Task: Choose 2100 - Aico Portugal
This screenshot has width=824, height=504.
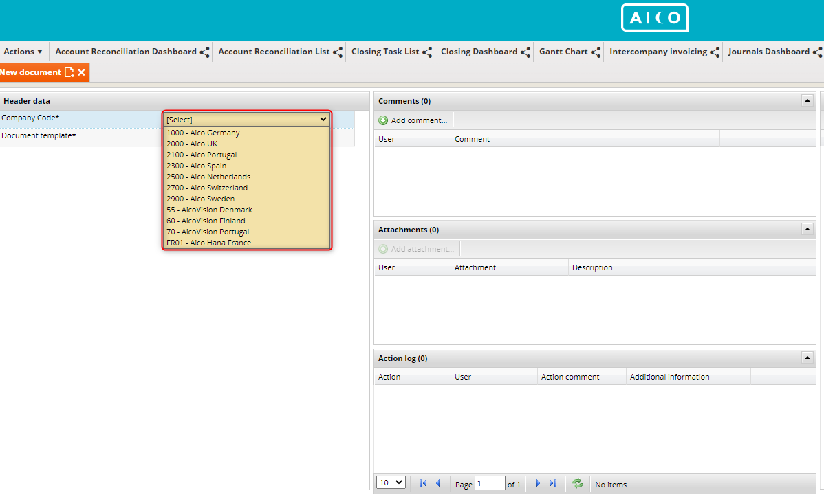Action: (x=246, y=155)
